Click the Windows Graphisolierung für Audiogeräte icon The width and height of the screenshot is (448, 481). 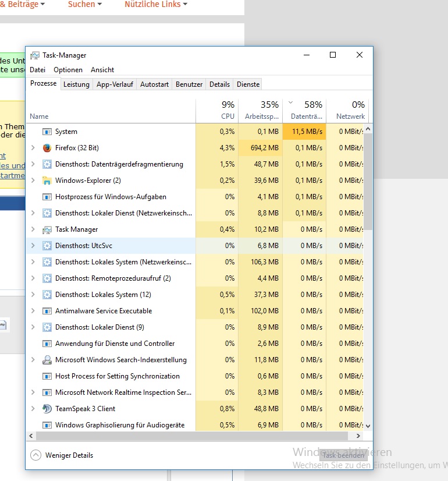[x=47, y=425]
